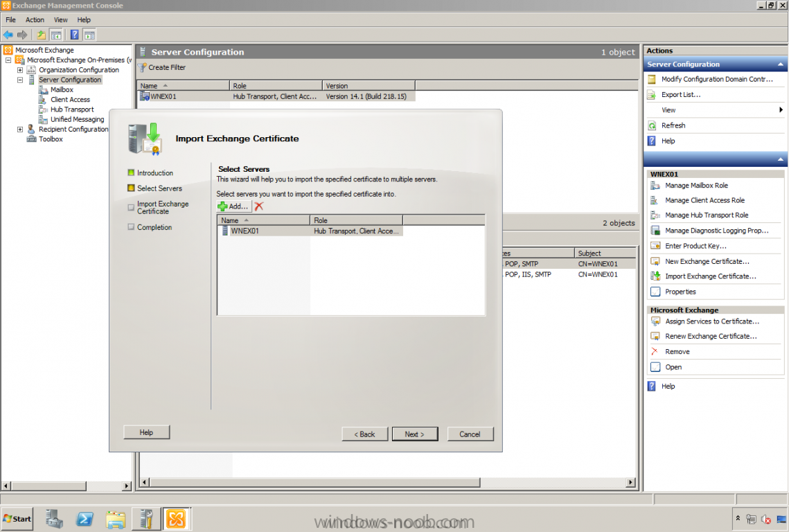The height and width of the screenshot is (532, 789).
Task: Open PowerShell from the taskbar
Action: click(85, 519)
